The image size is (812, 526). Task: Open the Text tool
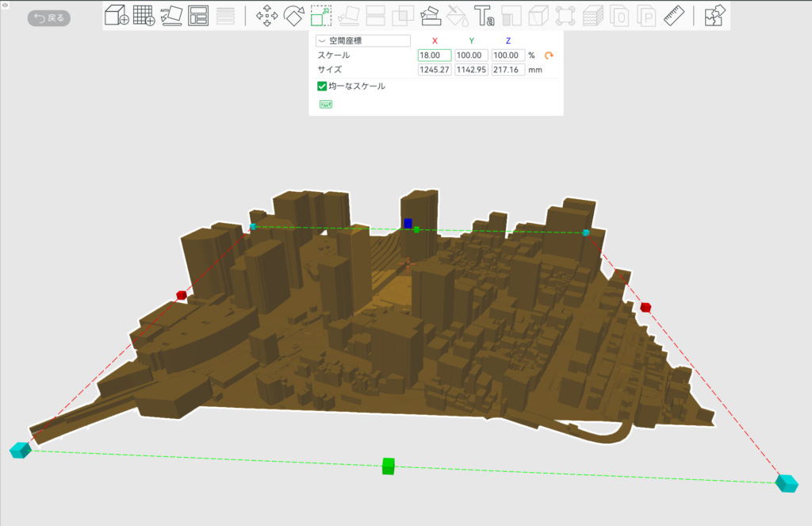485,16
